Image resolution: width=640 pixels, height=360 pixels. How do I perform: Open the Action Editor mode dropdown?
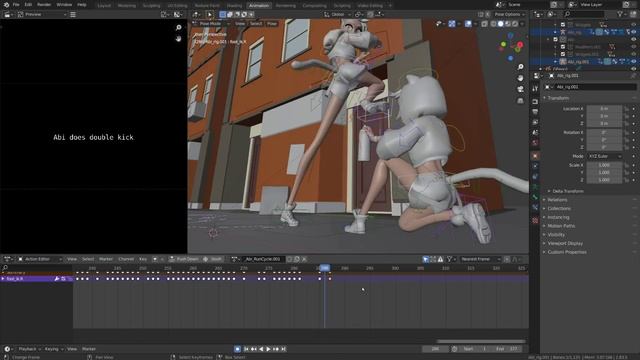(x=40, y=259)
